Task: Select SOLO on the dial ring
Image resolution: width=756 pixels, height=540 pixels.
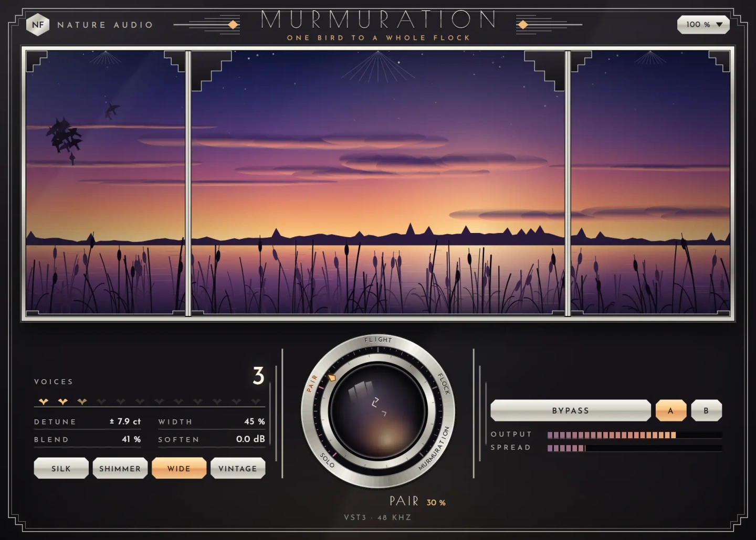Action: [x=327, y=460]
